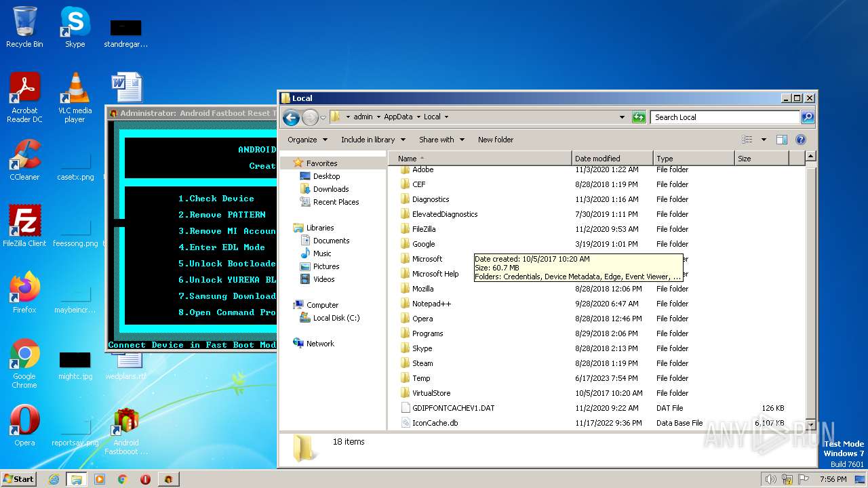Viewport: 868px width, 488px height.
Task: Select Network in navigation pane
Action: (320, 344)
